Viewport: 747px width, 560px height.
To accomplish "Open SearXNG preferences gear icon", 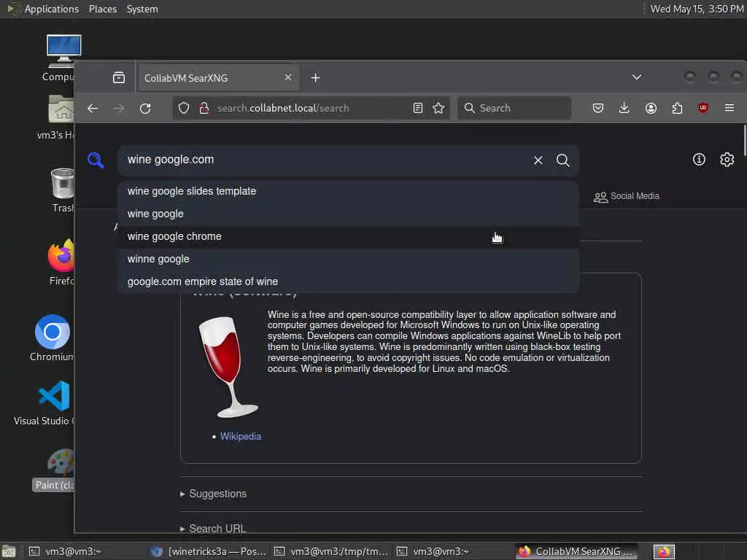I will tap(727, 160).
